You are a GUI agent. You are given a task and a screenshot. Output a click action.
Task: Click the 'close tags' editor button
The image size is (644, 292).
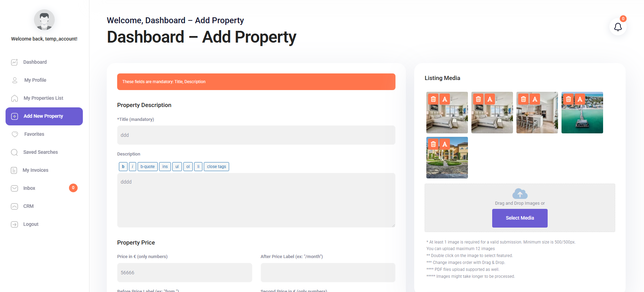pos(216,167)
